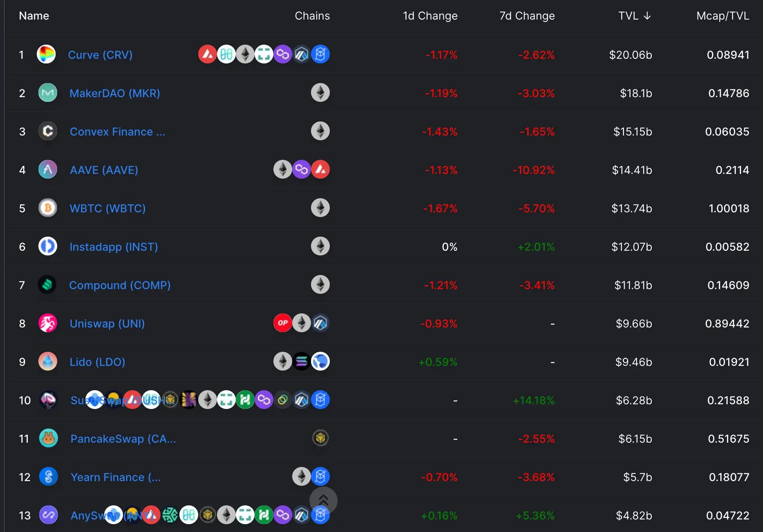This screenshot has height=532, width=763.
Task: Click the Compound green logo icon
Action: 47,285
